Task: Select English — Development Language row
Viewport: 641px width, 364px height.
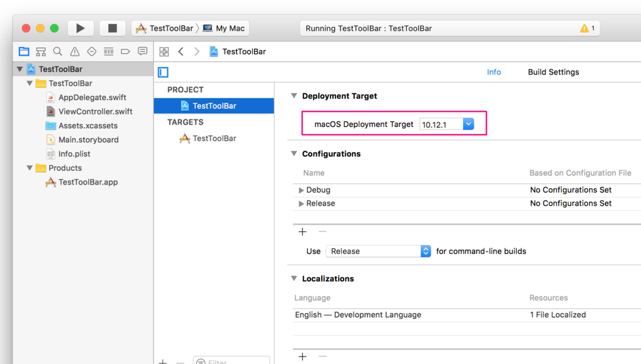Action: tap(358, 315)
